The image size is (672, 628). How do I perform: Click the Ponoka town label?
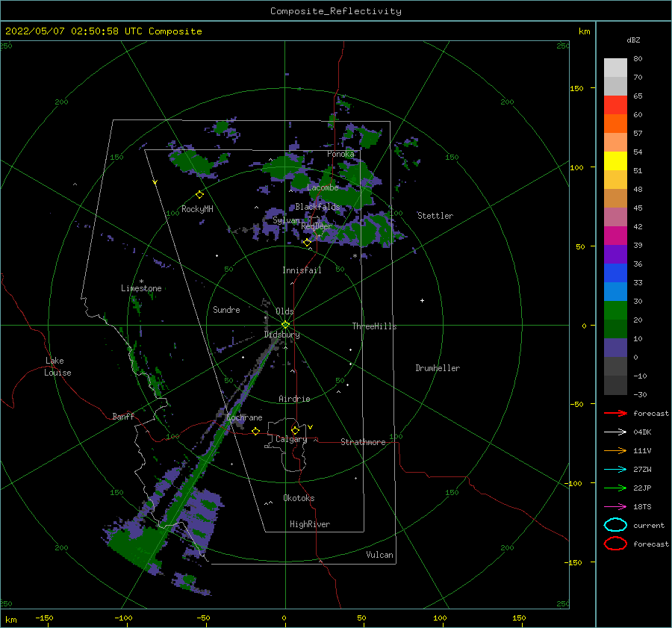coord(340,154)
